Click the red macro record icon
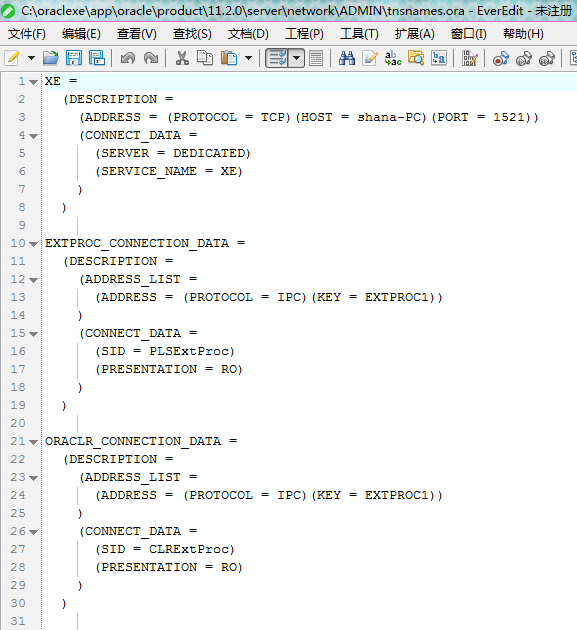 (x=501, y=59)
